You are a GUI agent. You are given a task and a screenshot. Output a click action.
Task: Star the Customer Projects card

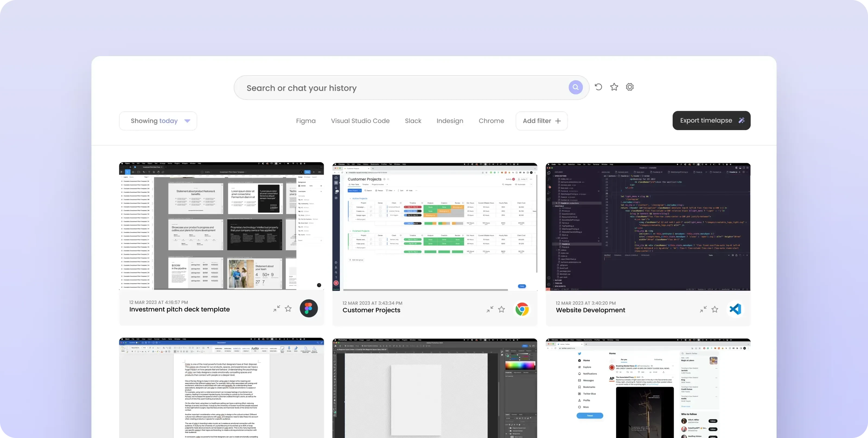(501, 309)
